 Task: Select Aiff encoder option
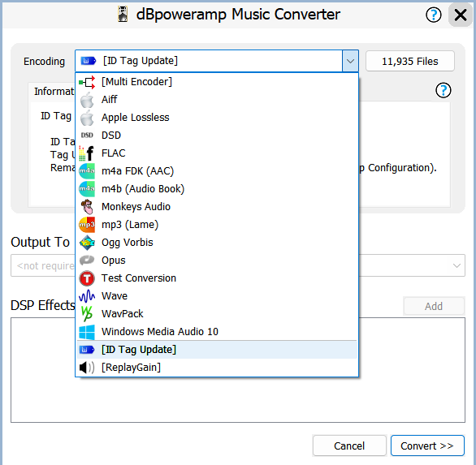tap(217, 100)
